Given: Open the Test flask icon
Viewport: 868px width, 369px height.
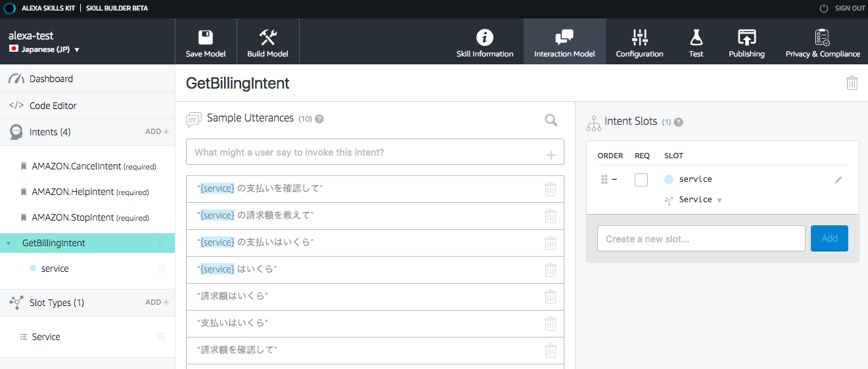Looking at the screenshot, I should coord(696,37).
